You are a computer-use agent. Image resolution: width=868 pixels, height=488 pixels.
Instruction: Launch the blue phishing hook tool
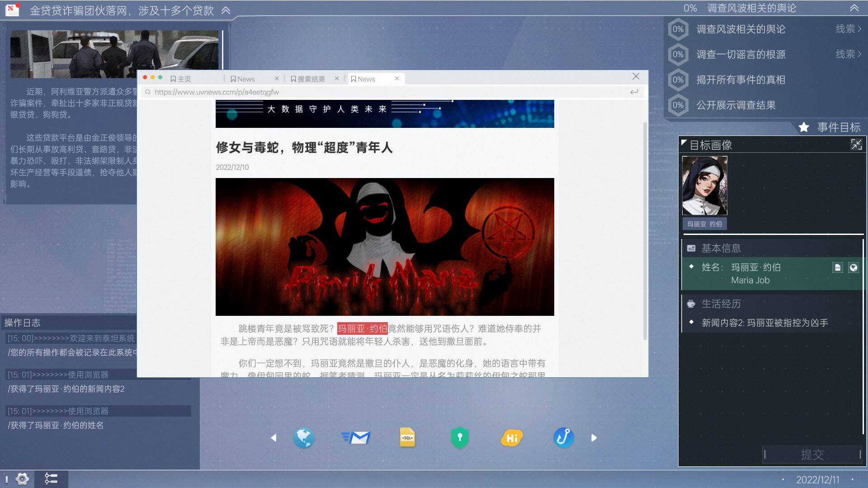(x=563, y=437)
